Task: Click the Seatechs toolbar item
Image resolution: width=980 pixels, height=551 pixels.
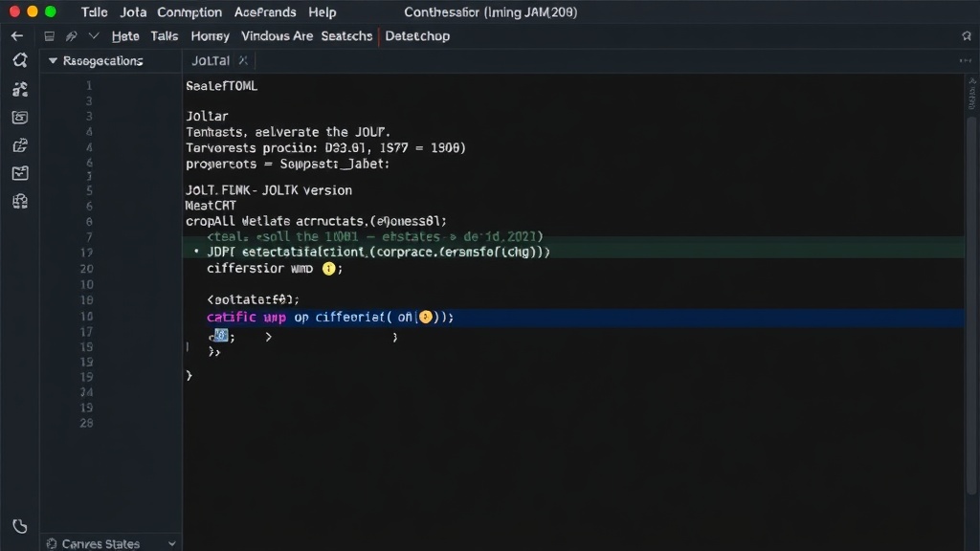Action: pos(346,36)
